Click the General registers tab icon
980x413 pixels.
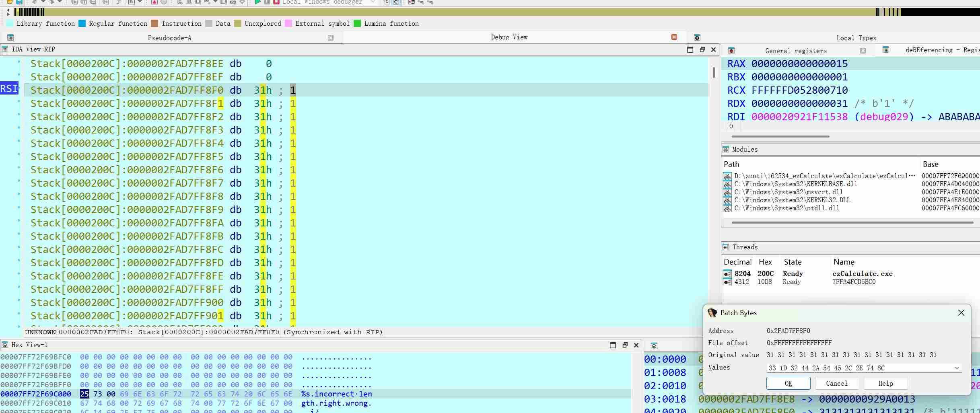[x=731, y=51]
